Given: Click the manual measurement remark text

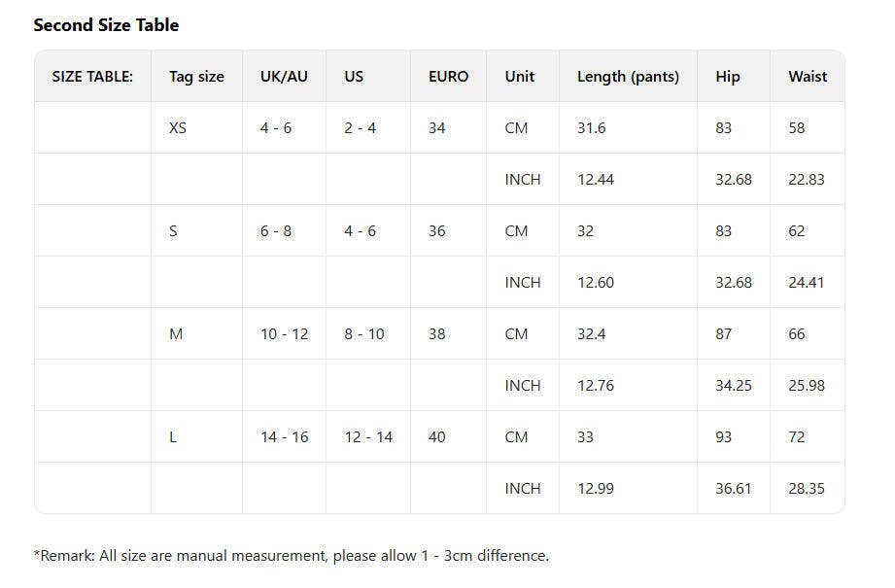Looking at the screenshot, I should click(292, 556).
